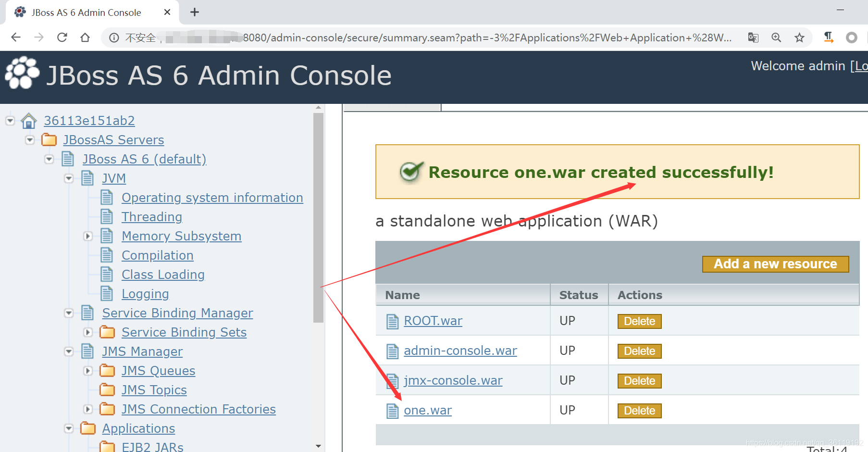Click the zoom magnifier icon in address bar
Image resolution: width=868 pixels, height=452 pixels.
tap(776, 38)
